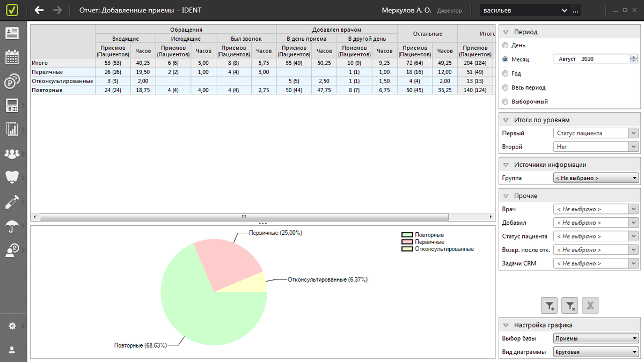Open the calendar schedule sidebar icon
This screenshot has height=362, width=644.
[x=12, y=57]
